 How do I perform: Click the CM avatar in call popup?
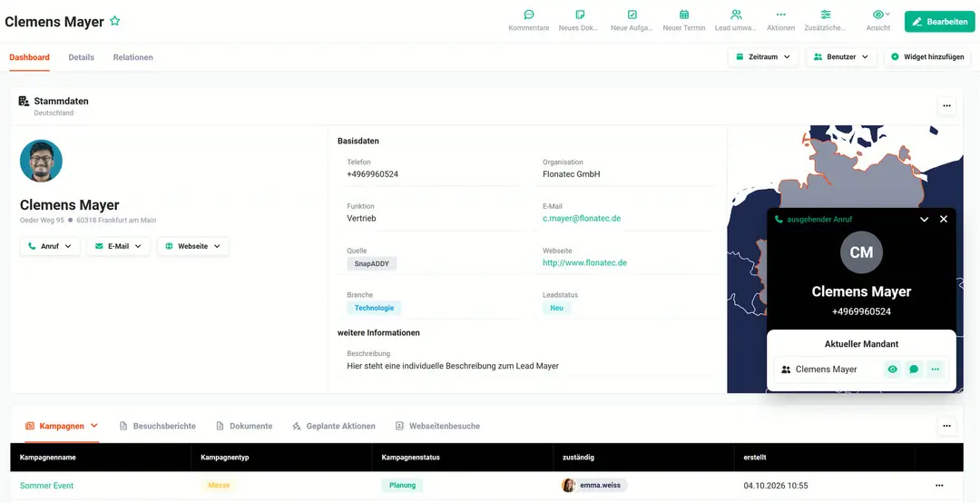tap(861, 252)
